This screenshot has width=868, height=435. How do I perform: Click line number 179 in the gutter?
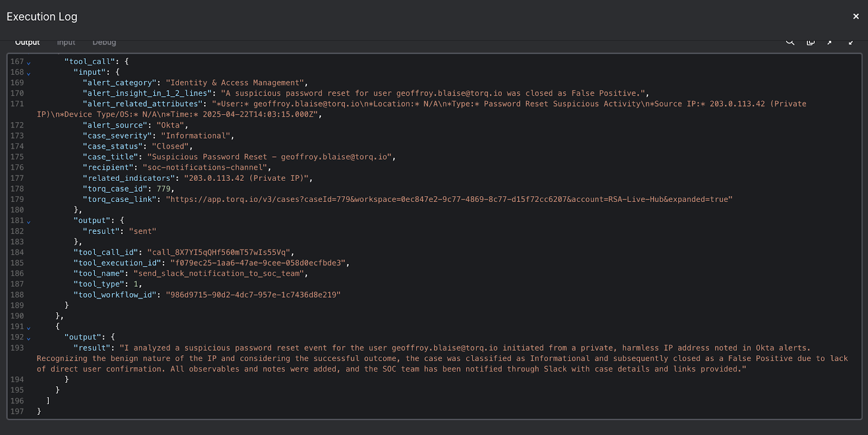pyautogui.click(x=17, y=199)
